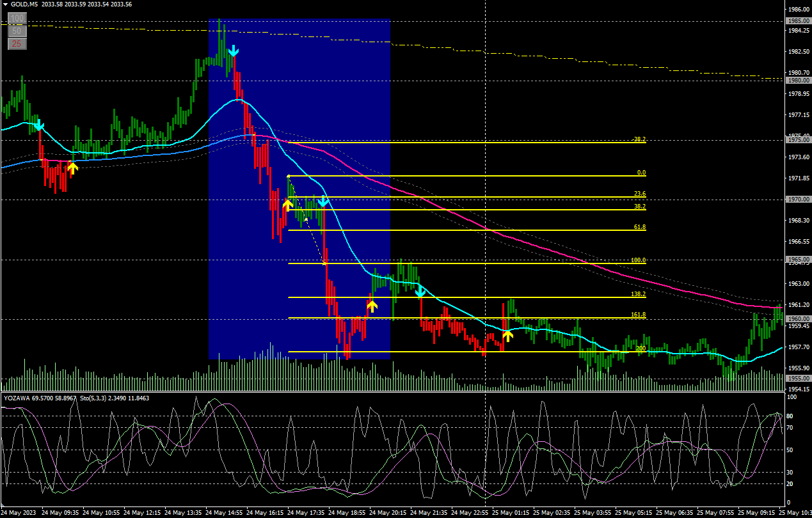
Task: Click the Fibonacci 161.8 level label
Action: 638,315
